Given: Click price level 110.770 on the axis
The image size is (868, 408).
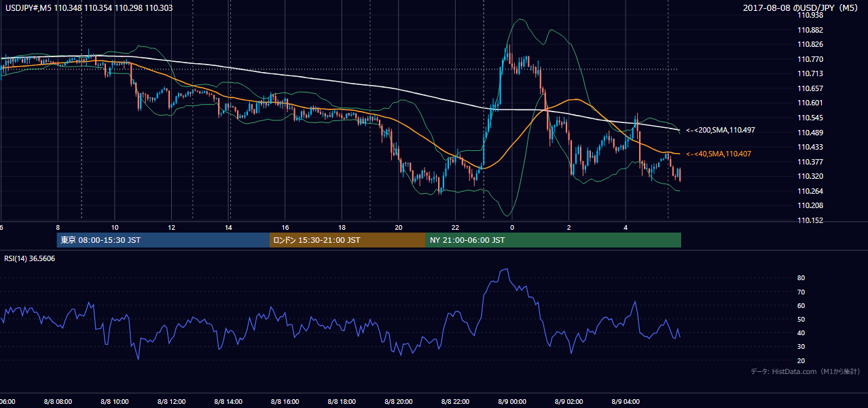Looking at the screenshot, I should click(810, 59).
